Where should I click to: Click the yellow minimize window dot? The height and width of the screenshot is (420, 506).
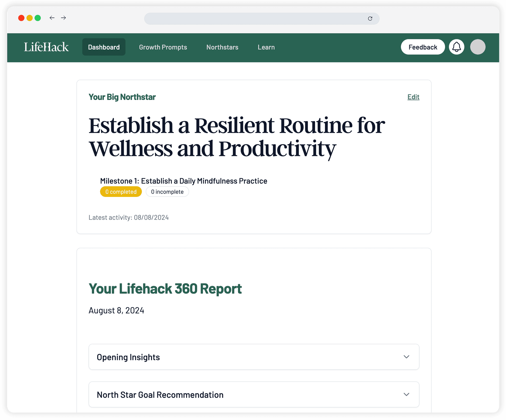click(x=29, y=18)
